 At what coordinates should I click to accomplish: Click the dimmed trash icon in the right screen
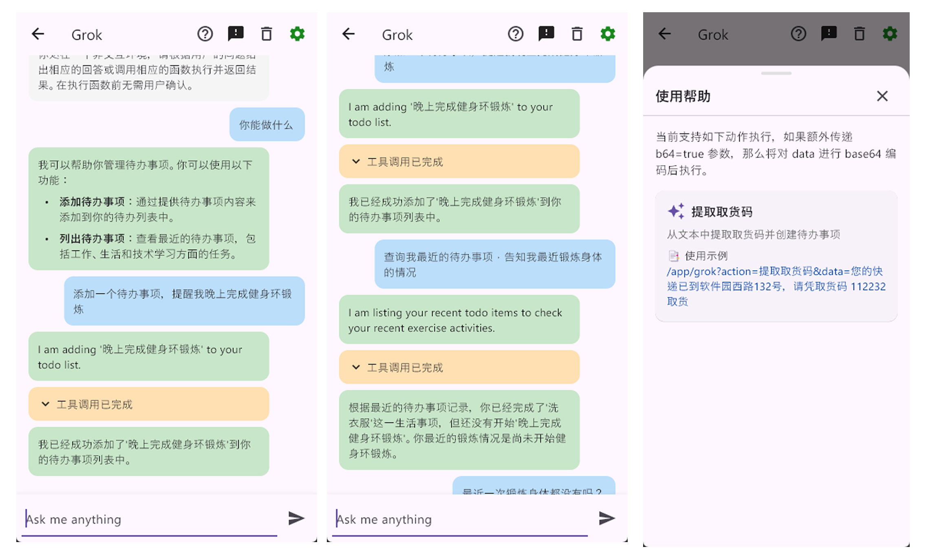pyautogui.click(x=860, y=34)
